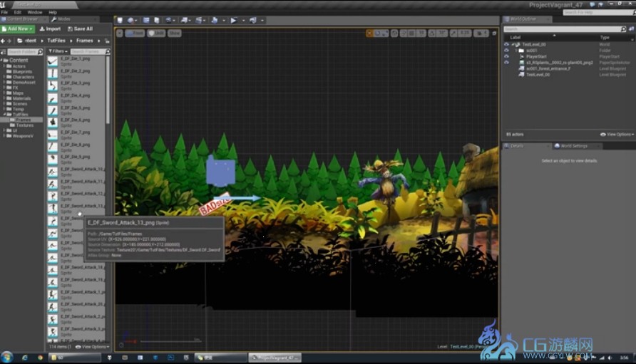Toggle the sources panel icon
636x364 pixels.
pos(4,52)
